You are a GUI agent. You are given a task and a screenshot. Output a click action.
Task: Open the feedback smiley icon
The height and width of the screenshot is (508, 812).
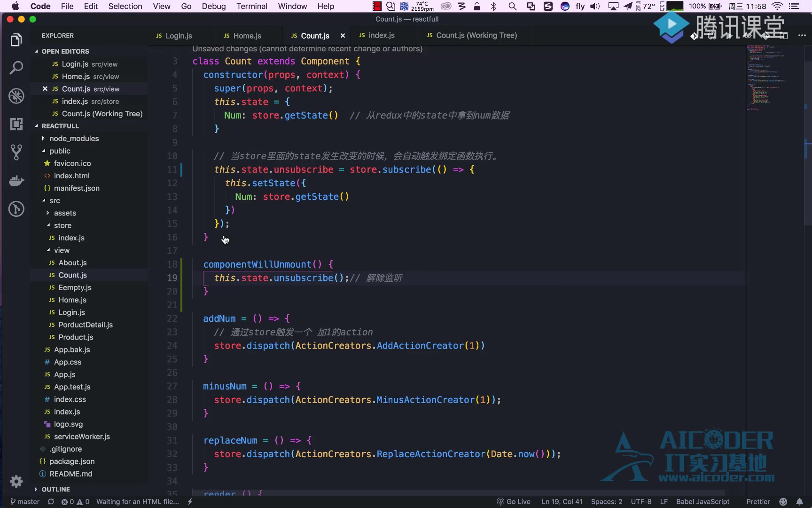[783, 502]
